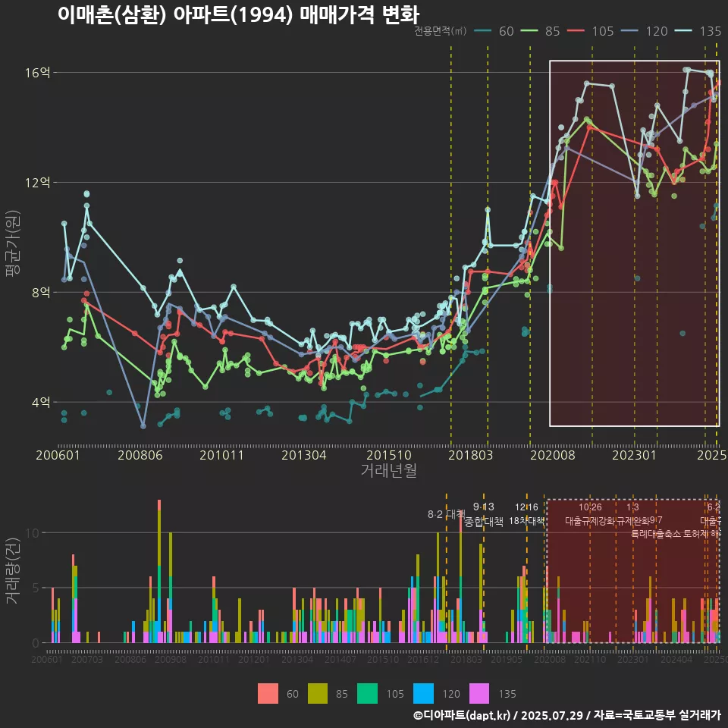The width and height of the screenshot is (728, 728).
Task: Click the volume chart 201201 x-axis label
Action: click(x=253, y=659)
